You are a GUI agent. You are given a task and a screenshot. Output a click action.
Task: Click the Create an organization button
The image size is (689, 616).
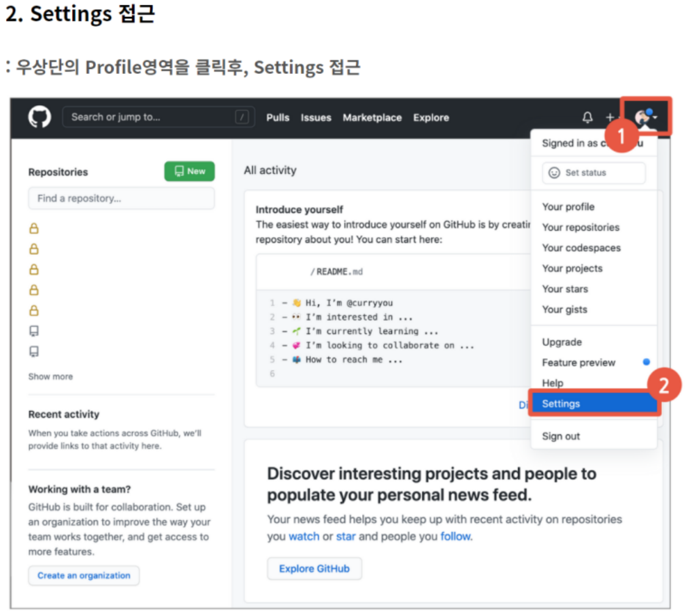[84, 575]
